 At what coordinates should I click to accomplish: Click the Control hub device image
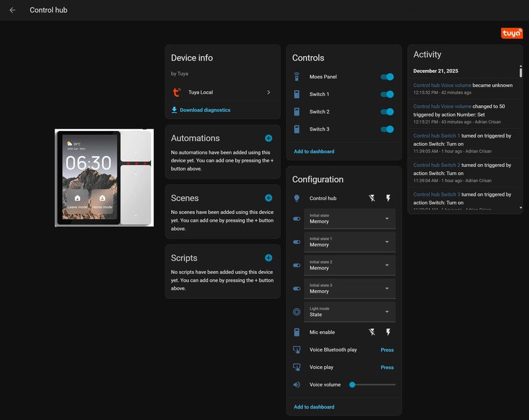coord(104,178)
